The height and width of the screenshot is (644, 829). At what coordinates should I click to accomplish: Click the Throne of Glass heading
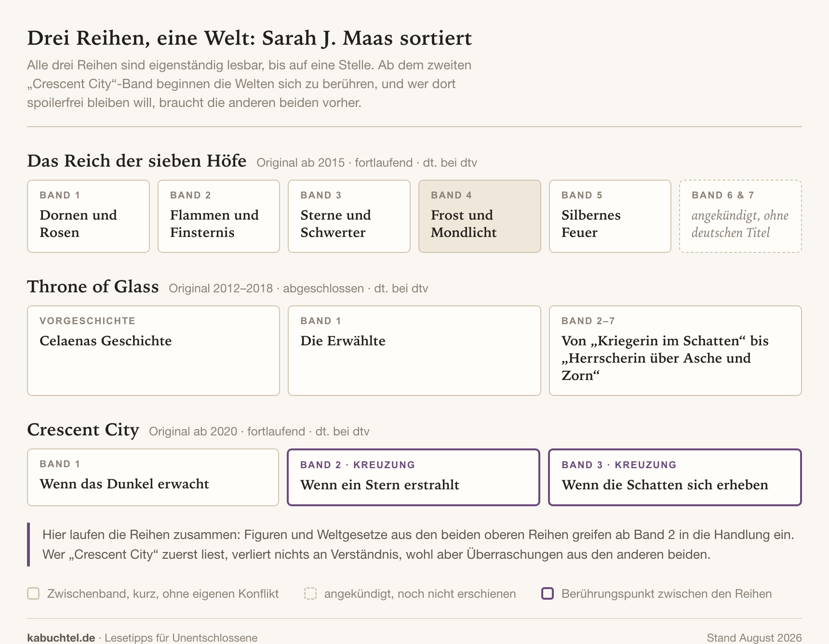point(93,287)
